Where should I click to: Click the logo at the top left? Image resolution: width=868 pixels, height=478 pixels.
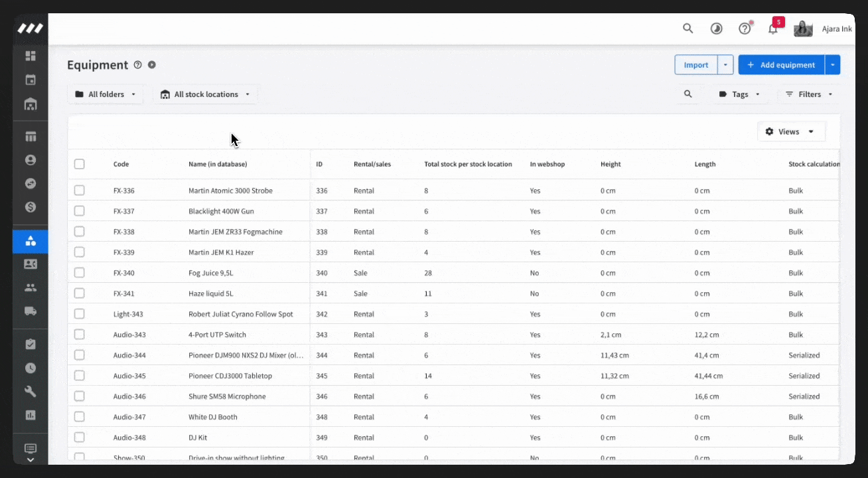tap(31, 29)
